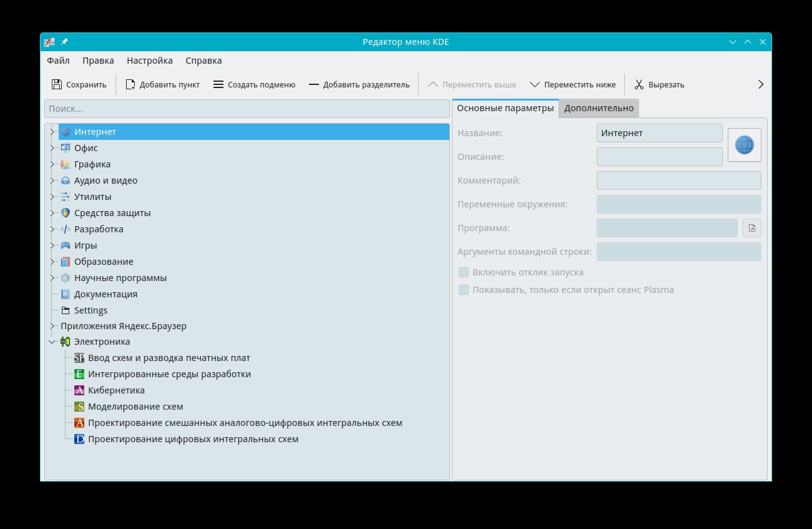
Task: Click the code icon for Разработка
Action: pos(66,229)
